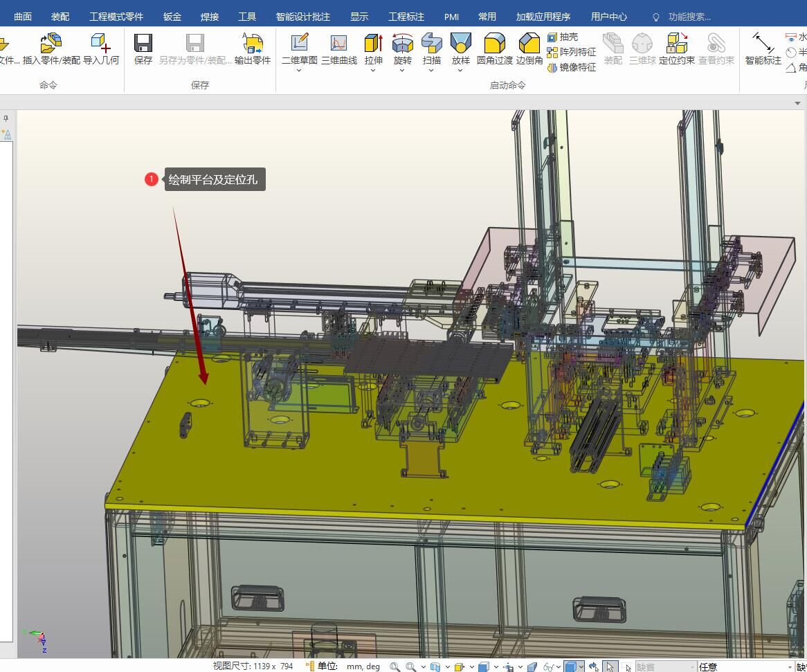
Task: Open the 定位约束 positioning constraint tool
Action: click(676, 44)
